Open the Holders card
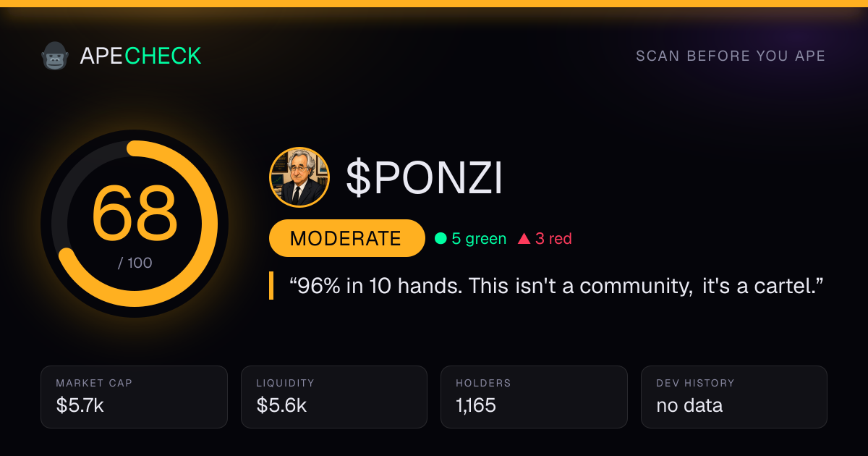The width and height of the screenshot is (868, 456). pyautogui.click(x=534, y=397)
